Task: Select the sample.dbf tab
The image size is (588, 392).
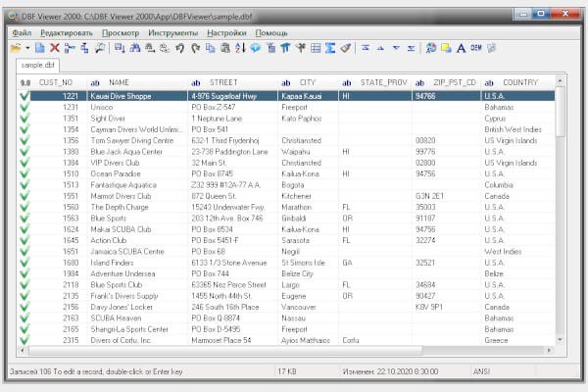Action: point(37,66)
